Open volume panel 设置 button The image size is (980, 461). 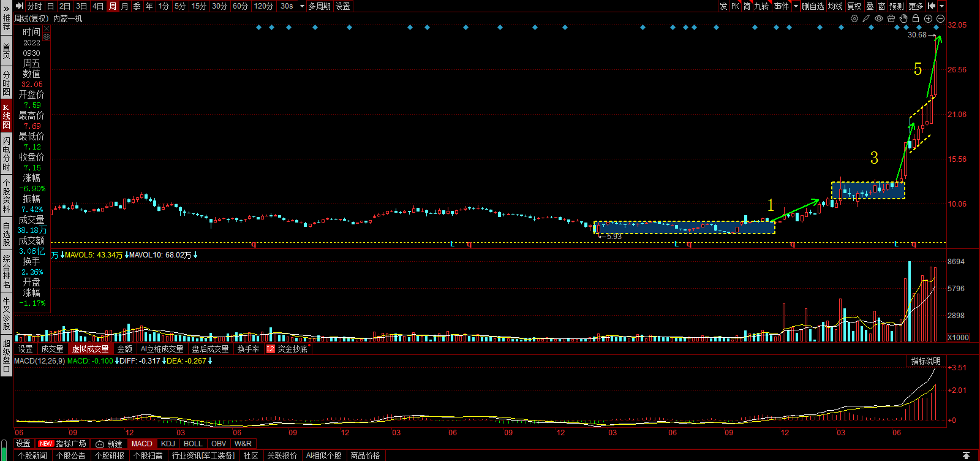click(25, 349)
